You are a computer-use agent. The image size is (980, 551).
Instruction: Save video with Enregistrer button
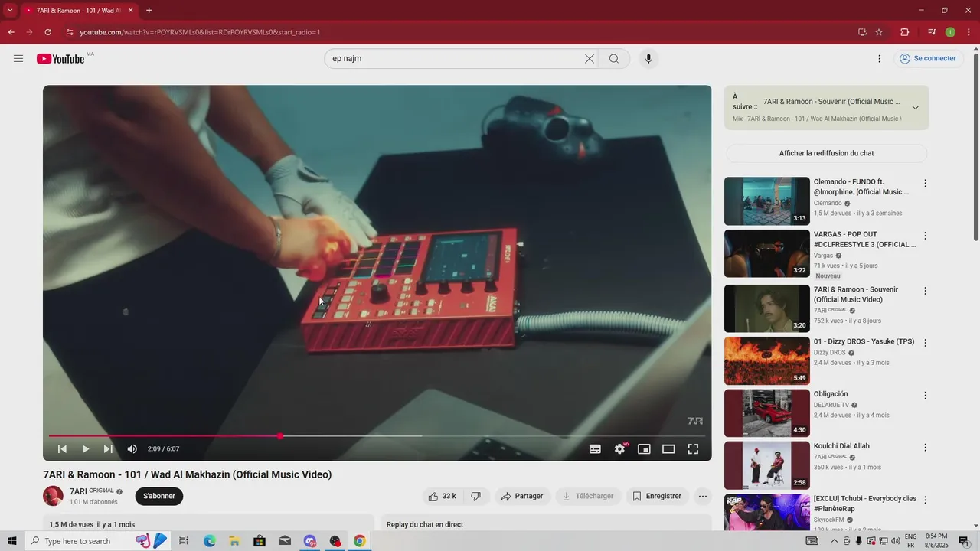(x=657, y=496)
